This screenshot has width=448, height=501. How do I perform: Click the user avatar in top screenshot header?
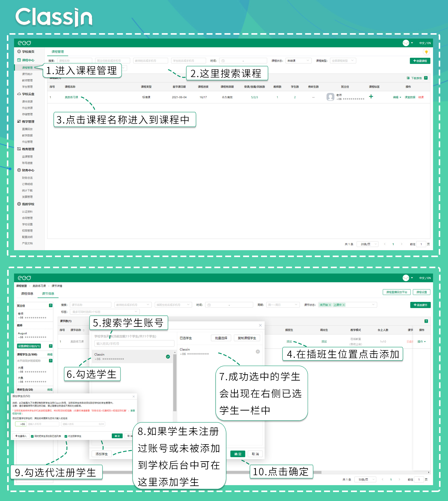[406, 43]
